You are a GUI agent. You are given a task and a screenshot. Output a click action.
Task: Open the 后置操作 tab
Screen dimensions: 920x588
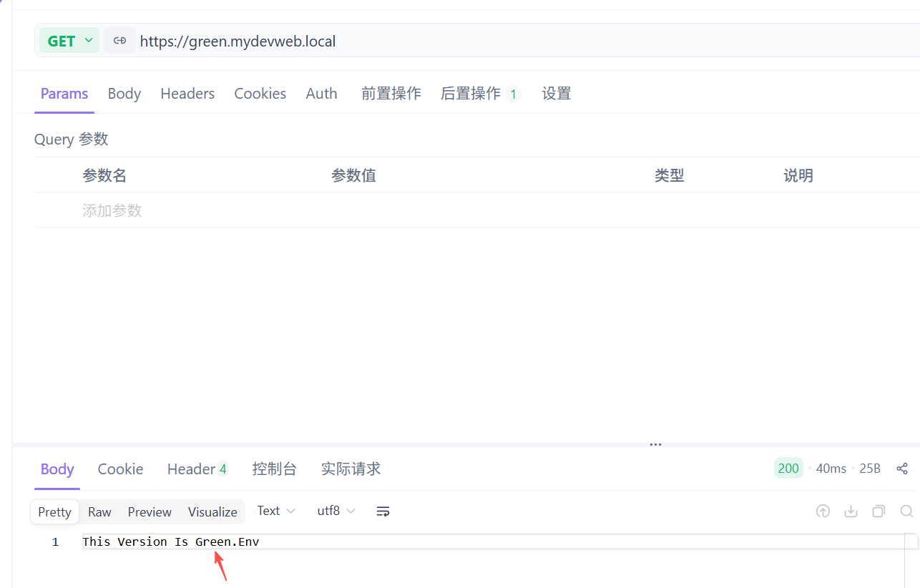471,94
